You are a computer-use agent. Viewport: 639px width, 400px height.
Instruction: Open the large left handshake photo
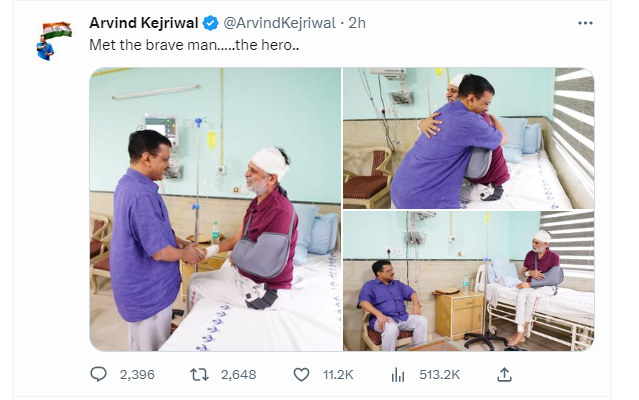point(214,209)
